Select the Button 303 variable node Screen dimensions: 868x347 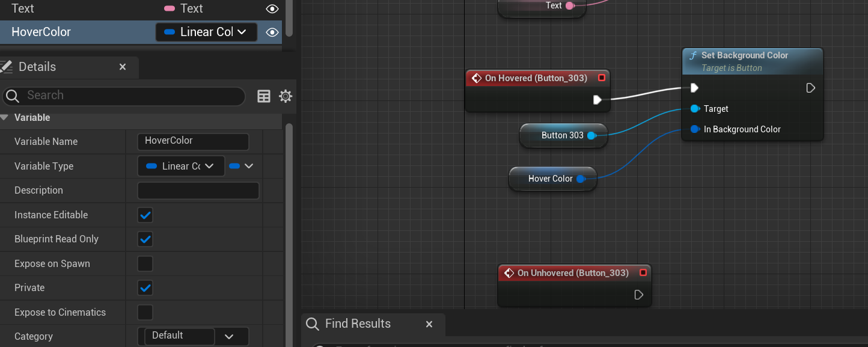(x=563, y=135)
